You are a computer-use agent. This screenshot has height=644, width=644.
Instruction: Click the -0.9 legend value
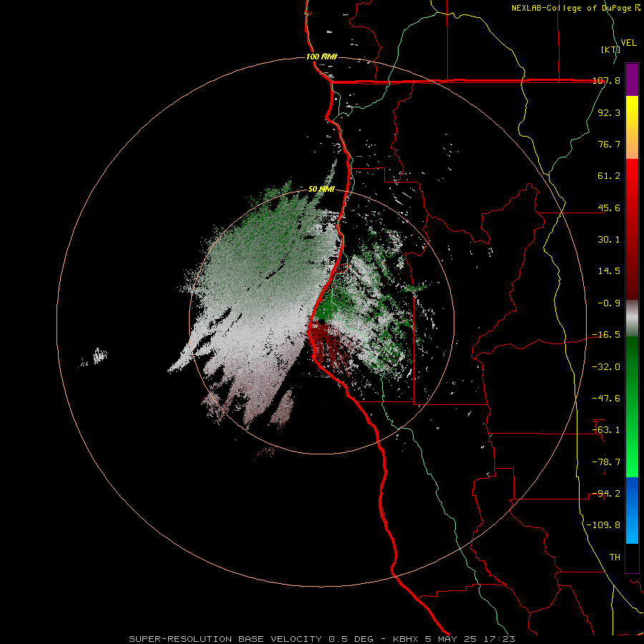point(609,303)
